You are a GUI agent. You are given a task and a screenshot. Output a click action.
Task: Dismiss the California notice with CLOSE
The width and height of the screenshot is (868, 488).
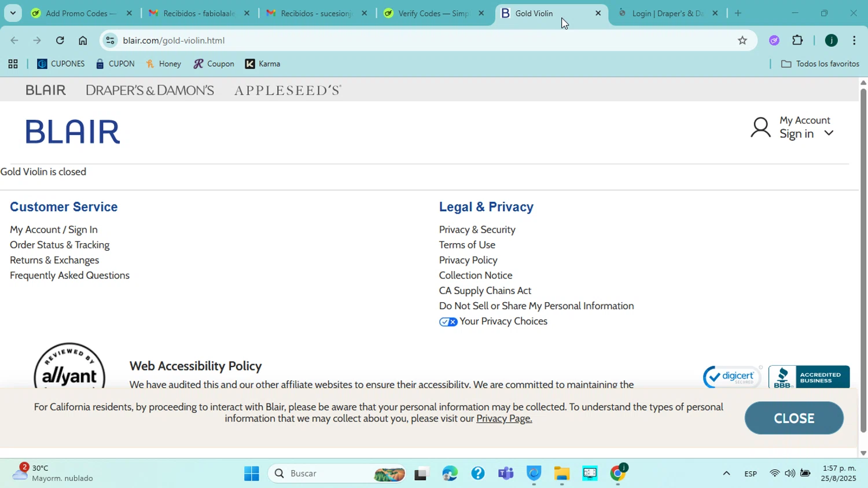tap(794, 418)
